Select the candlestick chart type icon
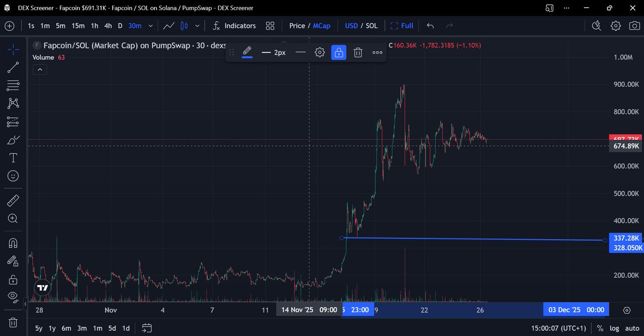This screenshot has width=644, height=336. (x=185, y=26)
